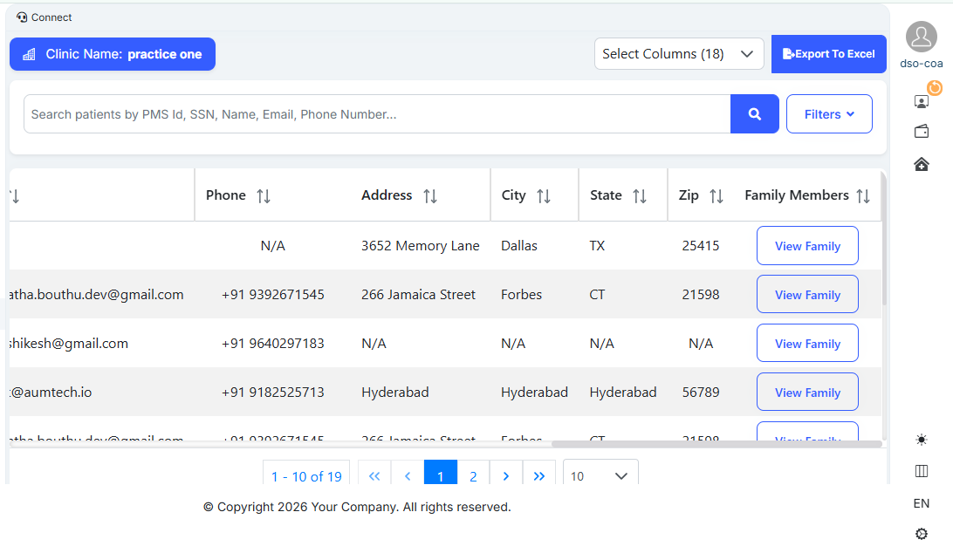The height and width of the screenshot is (560, 953).
Task: Open the patient card icon in sidebar
Action: 921,101
